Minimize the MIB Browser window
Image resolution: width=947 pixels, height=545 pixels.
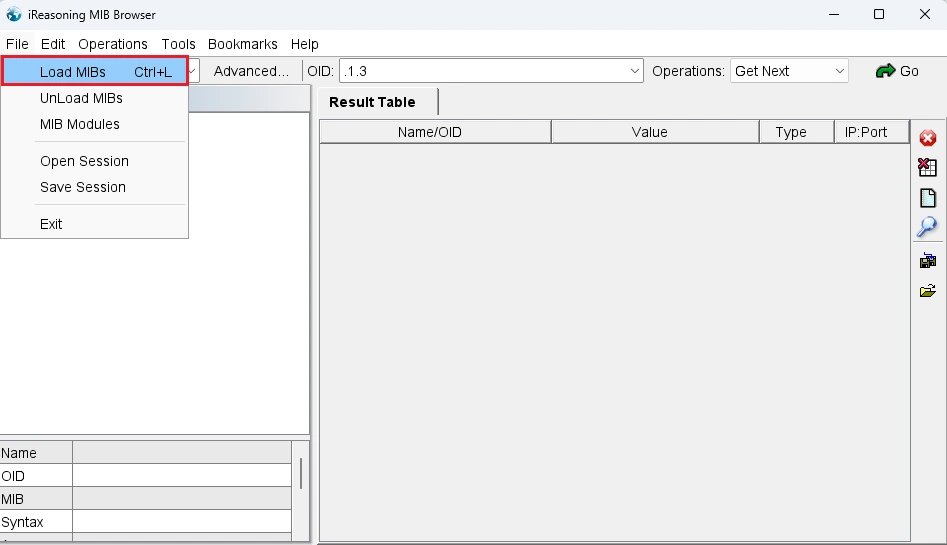point(834,15)
